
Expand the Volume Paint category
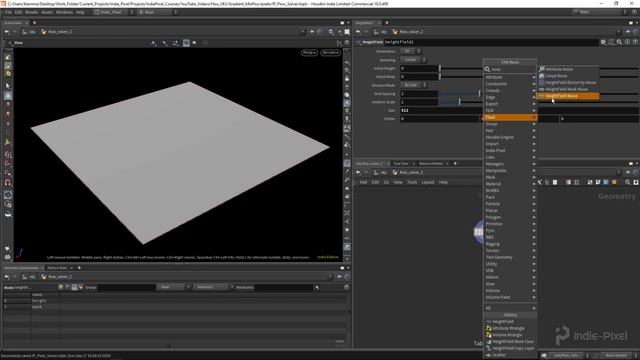[510, 297]
